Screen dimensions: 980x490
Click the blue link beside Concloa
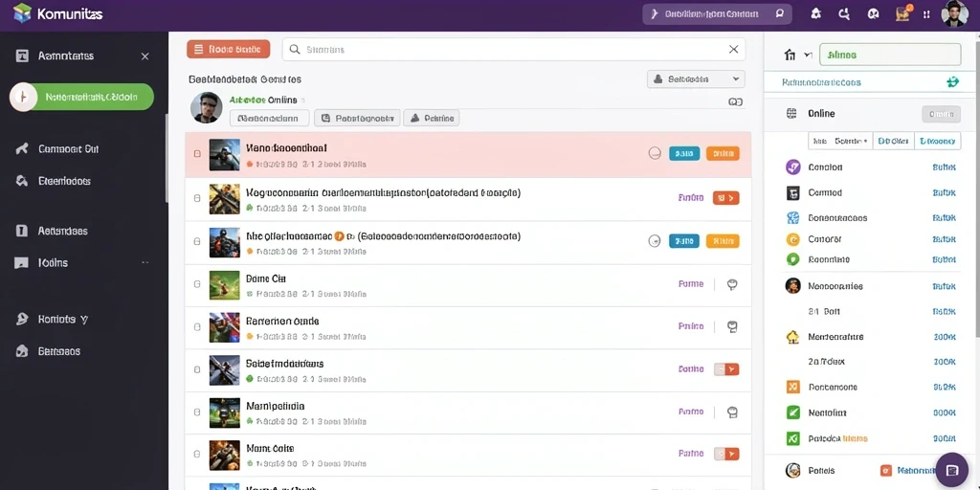(x=944, y=167)
